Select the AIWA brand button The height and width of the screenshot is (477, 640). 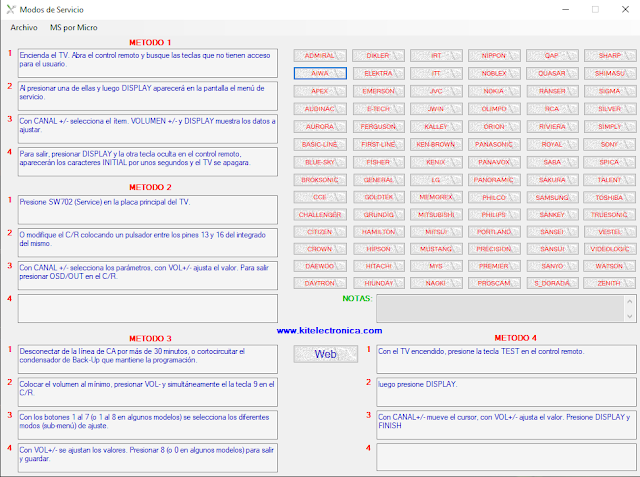click(x=320, y=73)
